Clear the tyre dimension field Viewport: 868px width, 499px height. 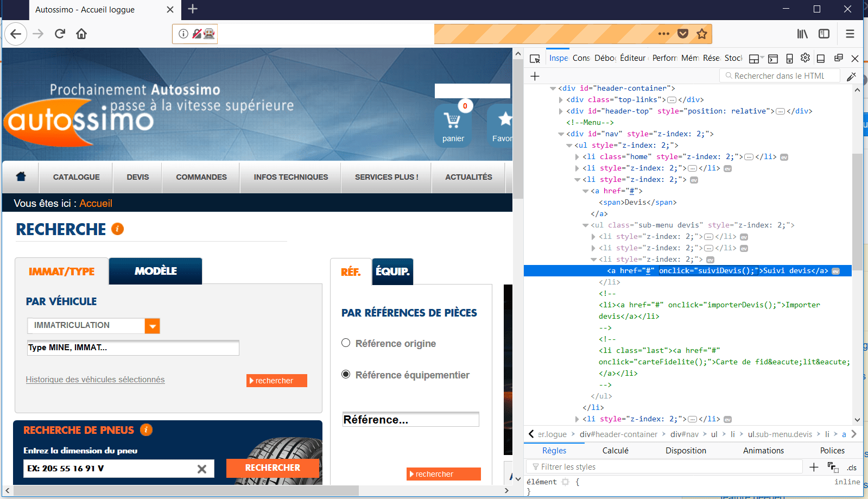coord(202,469)
